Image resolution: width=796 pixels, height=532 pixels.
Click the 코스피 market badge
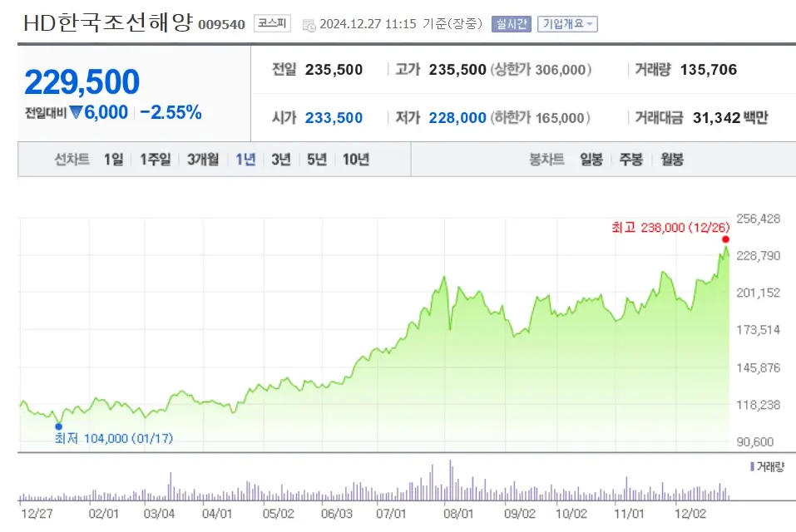[x=272, y=23]
